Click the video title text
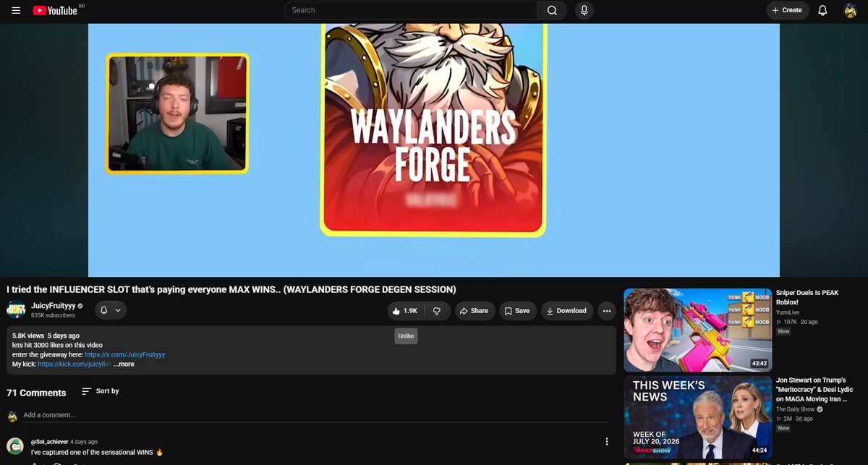This screenshot has height=465, width=868. (x=231, y=289)
